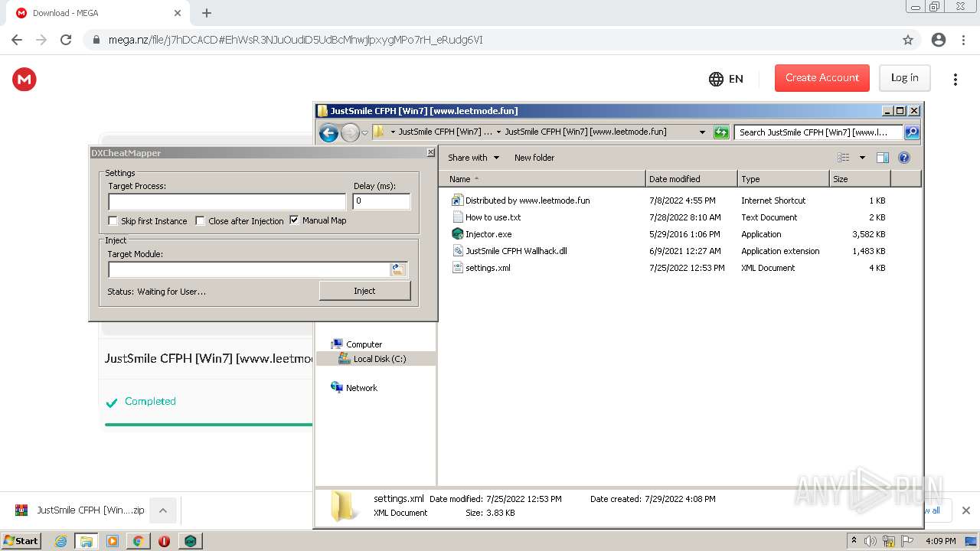Open the views dropdown arrow
Screen dimensions: 980x551
coord(862,158)
